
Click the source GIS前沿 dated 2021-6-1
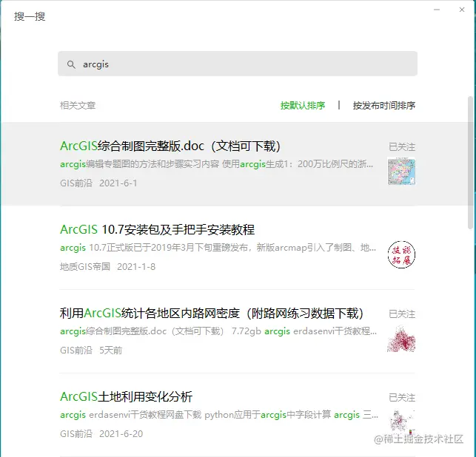(76, 183)
